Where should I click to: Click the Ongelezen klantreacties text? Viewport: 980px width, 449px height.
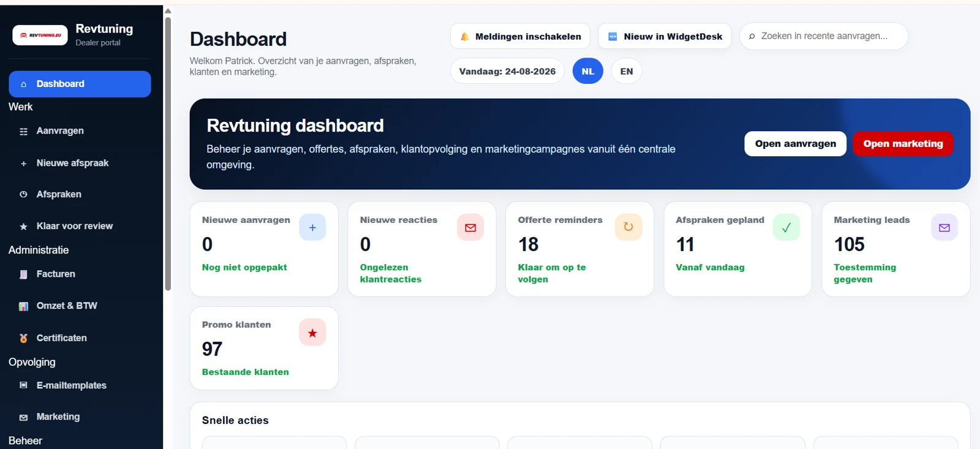tap(391, 273)
